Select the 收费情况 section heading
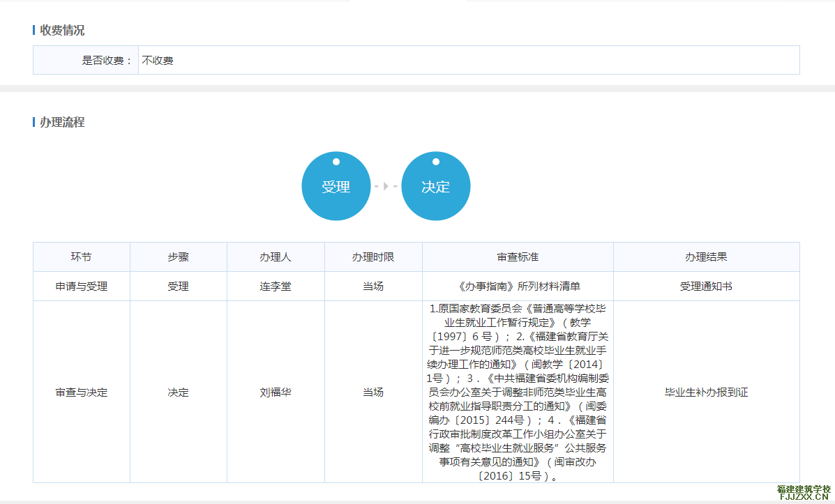Viewport: 835px width, 504px height. click(62, 31)
